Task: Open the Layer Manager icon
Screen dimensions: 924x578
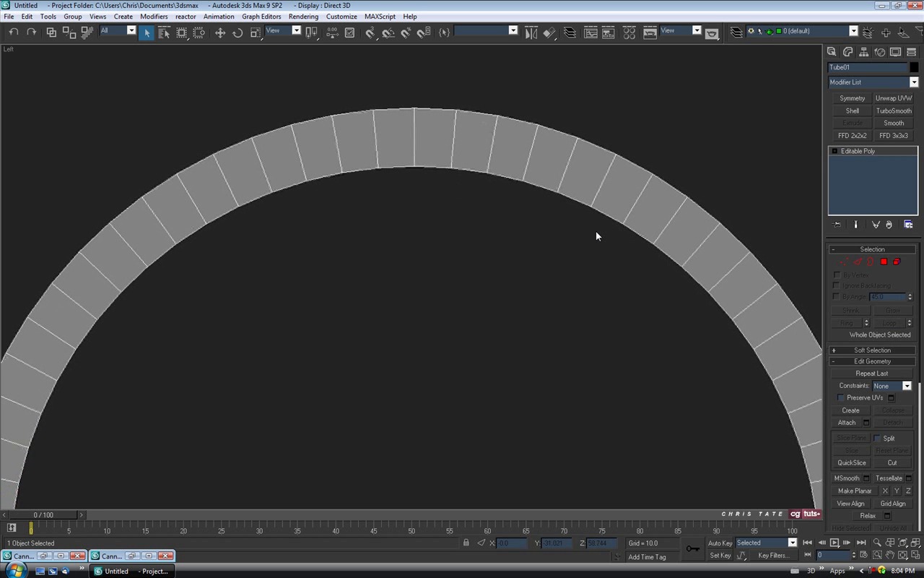Action: coord(570,33)
